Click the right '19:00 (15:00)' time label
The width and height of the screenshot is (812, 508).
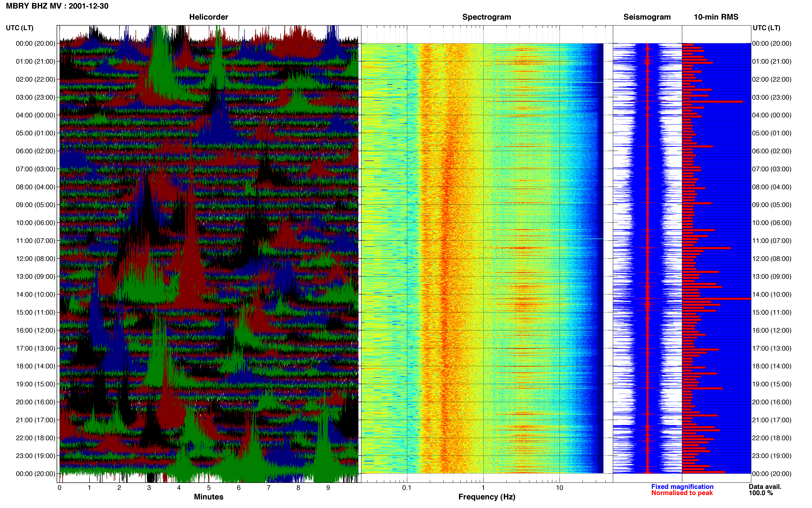click(x=772, y=384)
